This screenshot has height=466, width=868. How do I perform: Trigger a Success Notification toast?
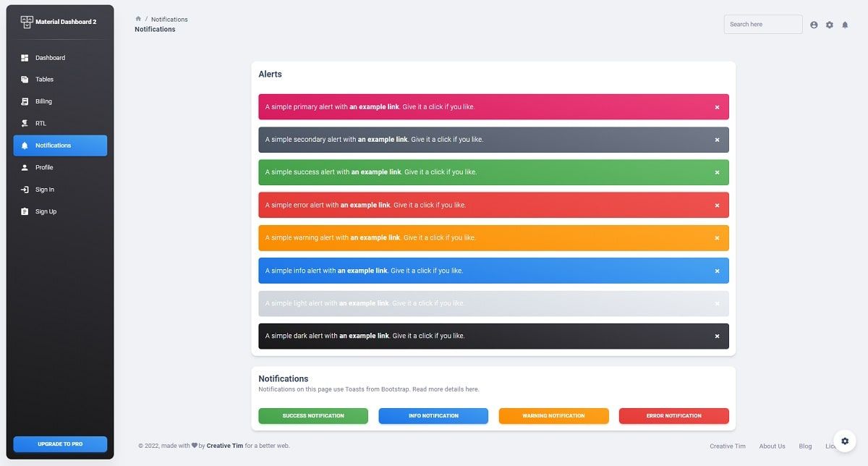click(312, 415)
